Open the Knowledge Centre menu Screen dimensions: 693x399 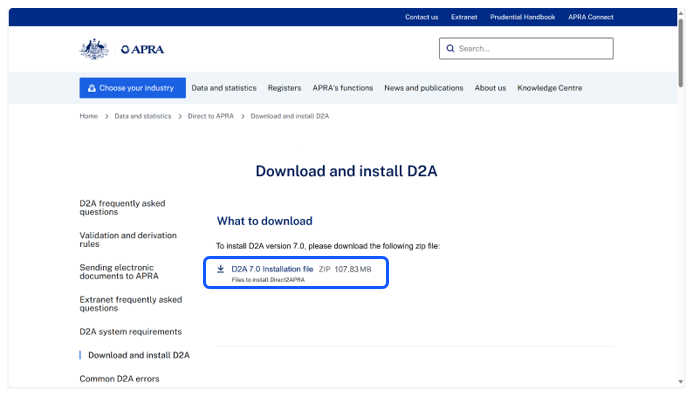550,88
